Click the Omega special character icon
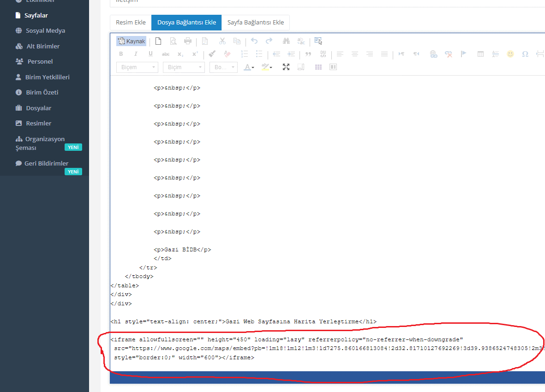Image resolution: width=545 pixels, height=392 pixels. [525, 54]
